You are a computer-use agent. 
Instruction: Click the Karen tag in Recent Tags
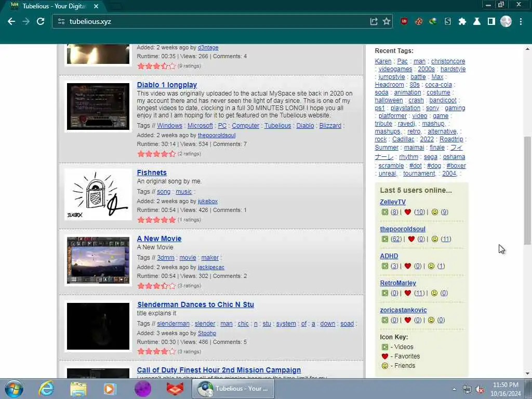click(x=383, y=61)
